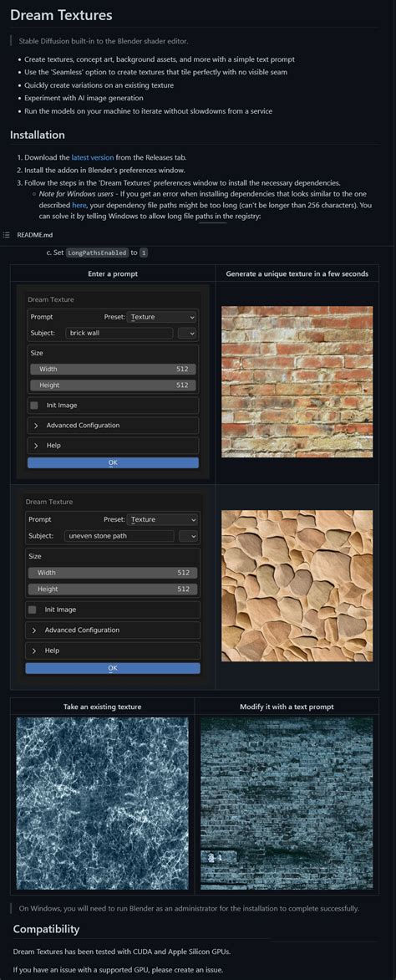
Task: Click 'Modify it with a text prompt' header
Action: pyautogui.click(x=287, y=707)
